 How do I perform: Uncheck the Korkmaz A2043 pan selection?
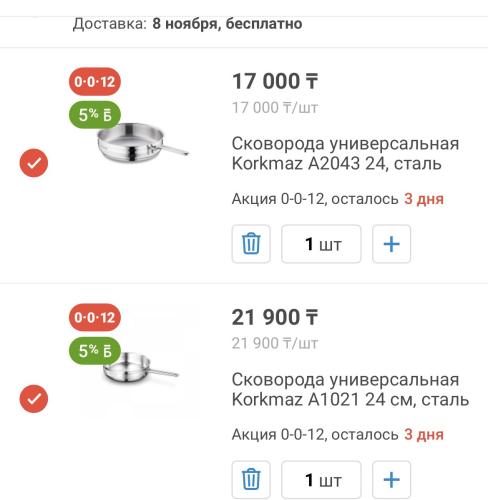(34, 163)
